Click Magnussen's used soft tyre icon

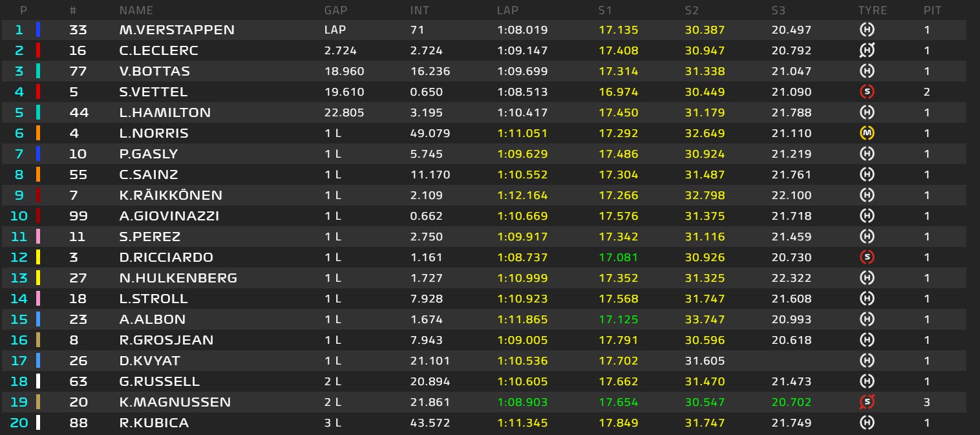867,402
